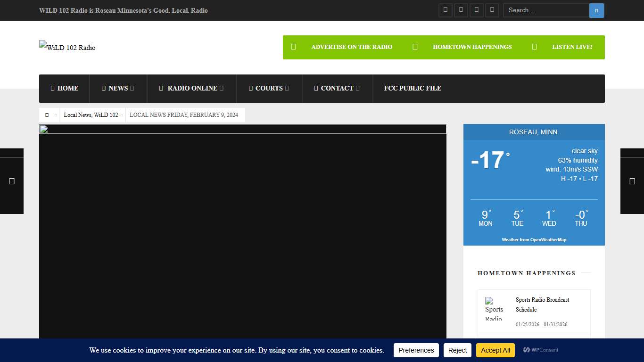Click the WiLD 102 Radio logo

[67, 47]
